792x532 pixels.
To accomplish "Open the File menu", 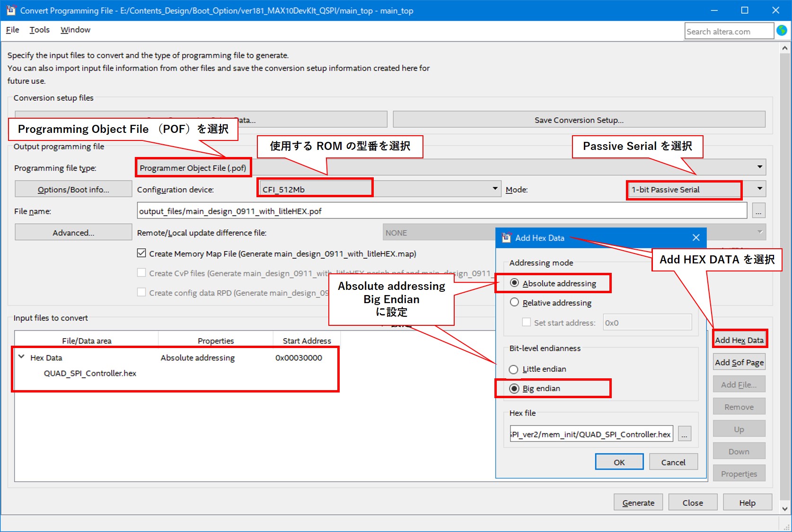I will click(12, 30).
